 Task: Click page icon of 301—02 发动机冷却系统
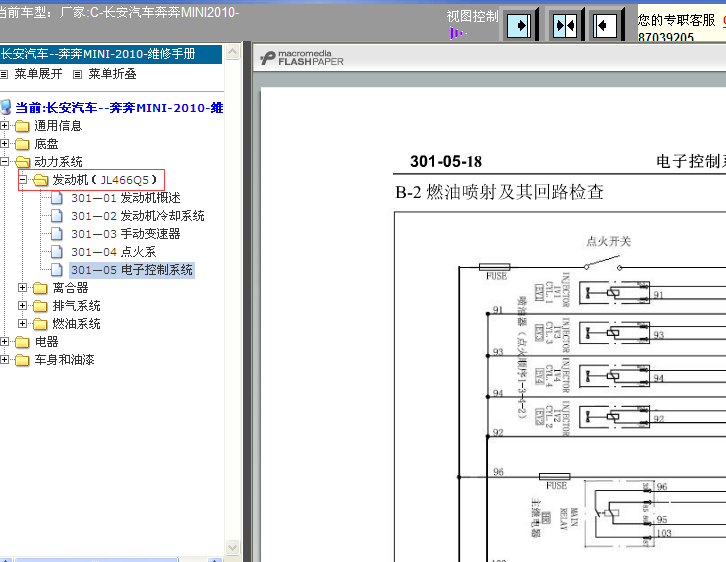pyautogui.click(x=57, y=216)
